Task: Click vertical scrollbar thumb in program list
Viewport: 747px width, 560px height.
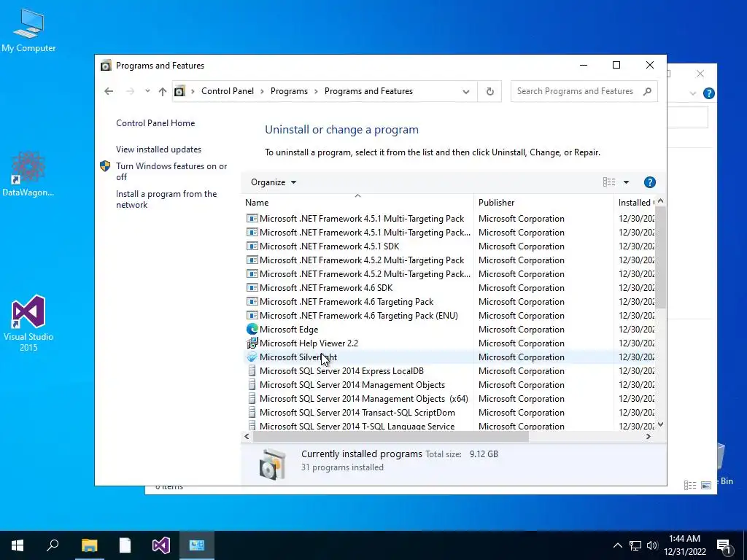Action: [x=660, y=257]
